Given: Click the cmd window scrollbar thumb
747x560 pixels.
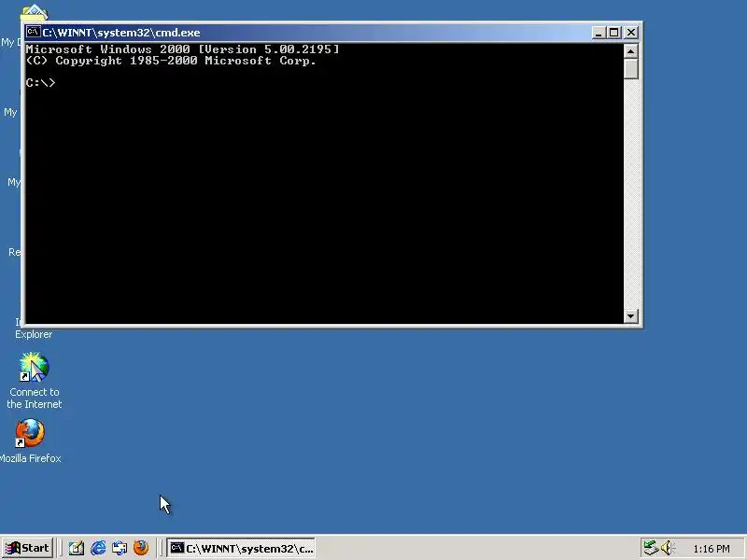Looking at the screenshot, I should [631, 68].
